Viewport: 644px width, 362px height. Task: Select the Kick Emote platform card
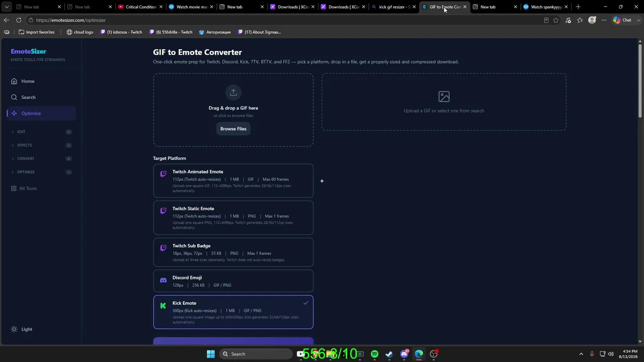pos(233,312)
